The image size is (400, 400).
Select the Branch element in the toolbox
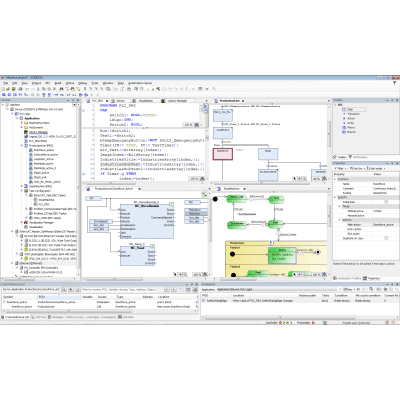[x=349, y=132]
